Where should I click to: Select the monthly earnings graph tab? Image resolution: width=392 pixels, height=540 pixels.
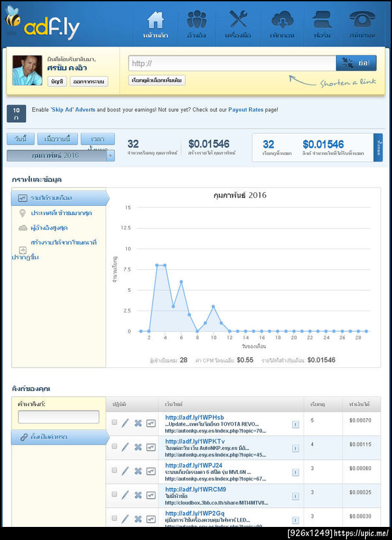tap(59, 198)
